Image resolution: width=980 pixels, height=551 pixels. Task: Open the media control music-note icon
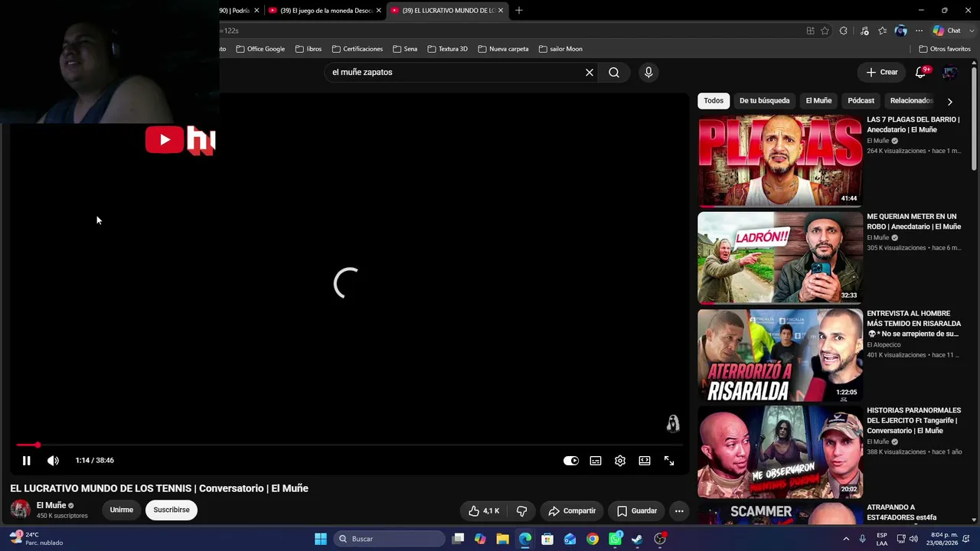pos(864,31)
